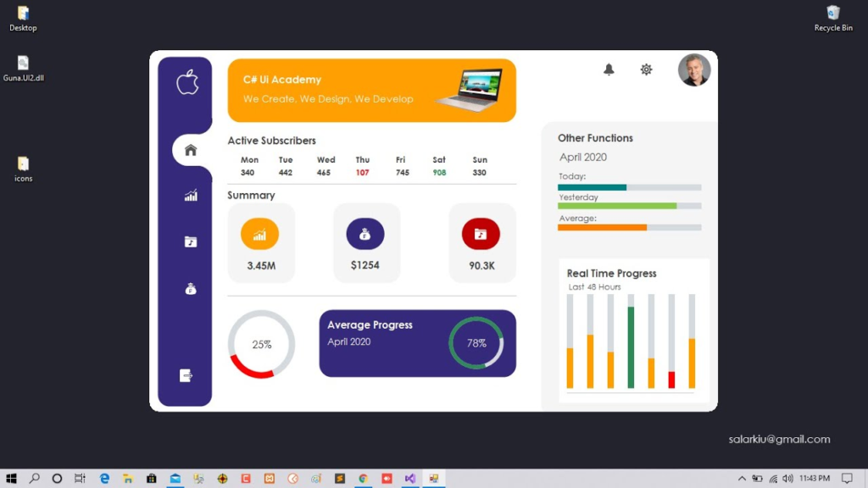Click Tue subscriber value 442

pos(286,173)
